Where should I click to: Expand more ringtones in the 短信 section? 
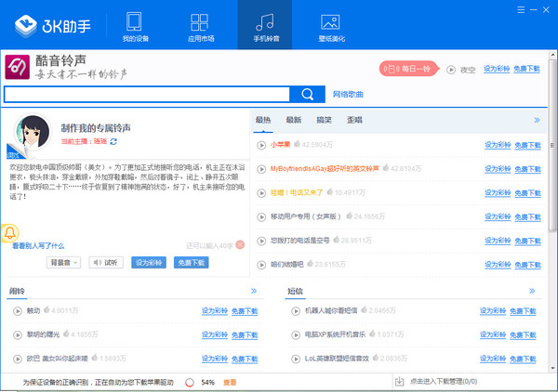(x=535, y=291)
